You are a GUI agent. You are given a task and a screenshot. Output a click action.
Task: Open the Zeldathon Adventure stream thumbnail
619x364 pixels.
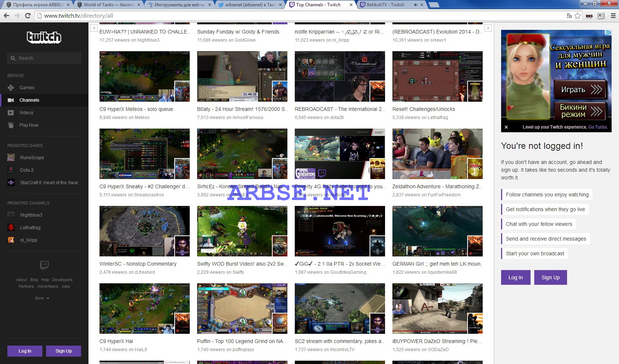coord(437,154)
